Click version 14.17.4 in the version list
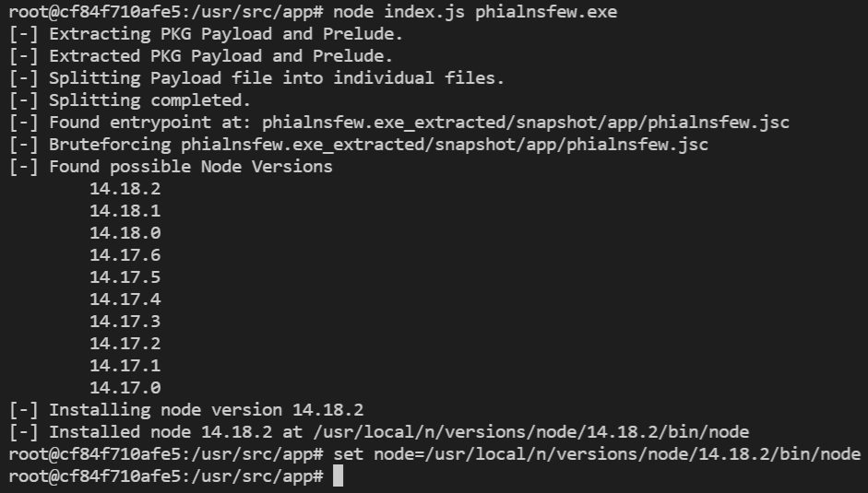The width and height of the screenshot is (868, 493). (x=125, y=299)
